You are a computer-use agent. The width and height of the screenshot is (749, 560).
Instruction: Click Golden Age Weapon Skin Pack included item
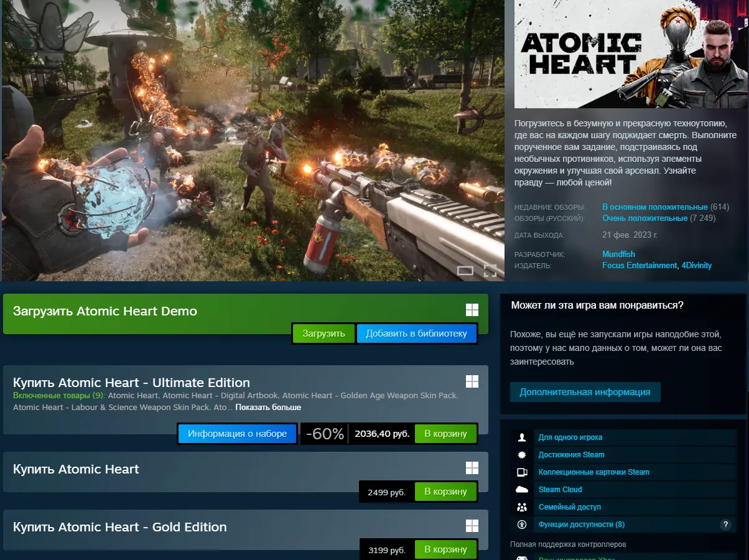(370, 395)
